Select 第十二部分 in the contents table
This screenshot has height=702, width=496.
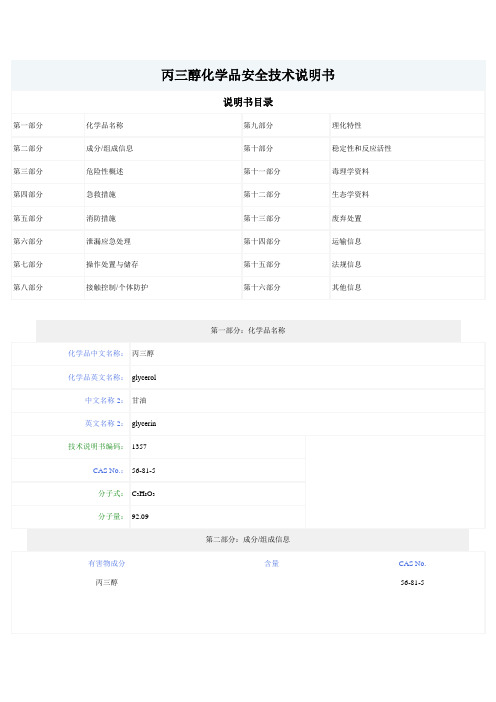pyautogui.click(x=262, y=194)
